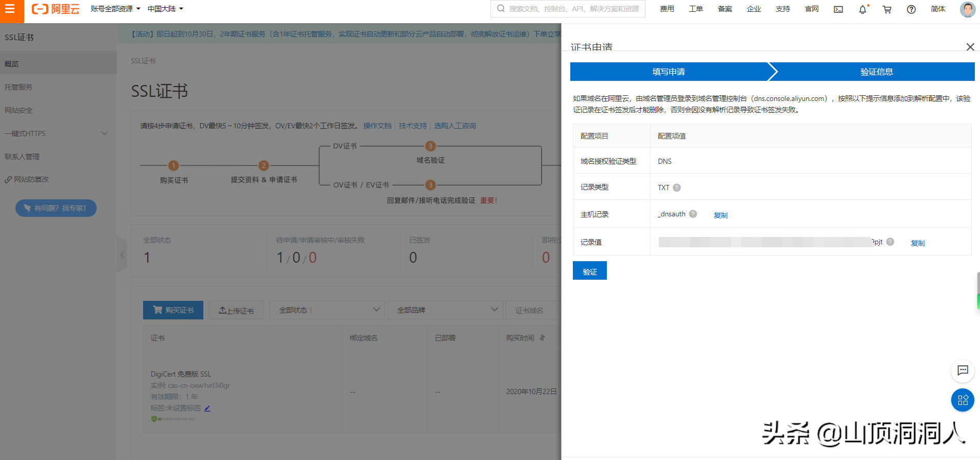Click the SSL证书 breadcrumb
This screenshot has width=980, height=460.
pos(143,61)
